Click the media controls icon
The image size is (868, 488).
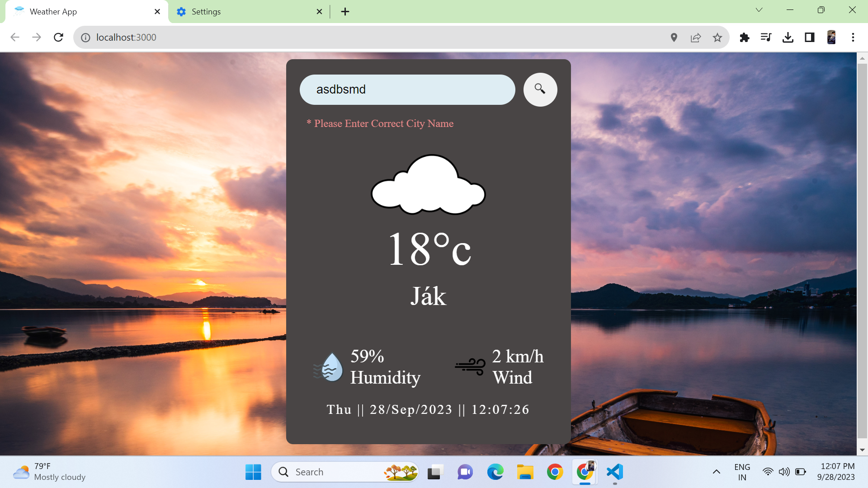pyautogui.click(x=766, y=38)
